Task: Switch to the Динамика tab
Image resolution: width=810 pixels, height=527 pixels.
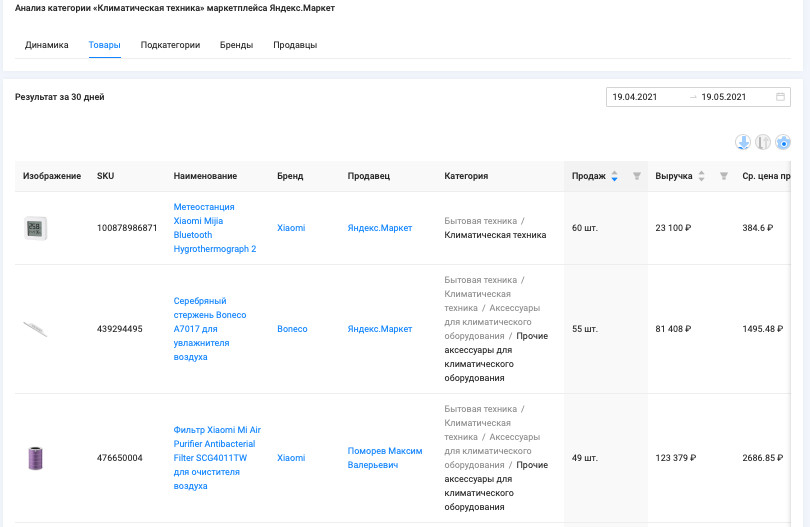Action: pyautogui.click(x=46, y=45)
